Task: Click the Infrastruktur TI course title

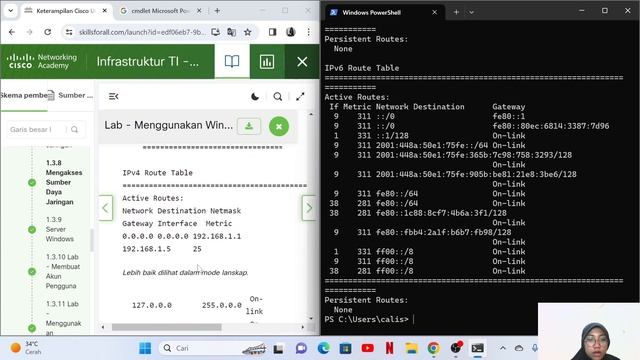Action: [148, 62]
